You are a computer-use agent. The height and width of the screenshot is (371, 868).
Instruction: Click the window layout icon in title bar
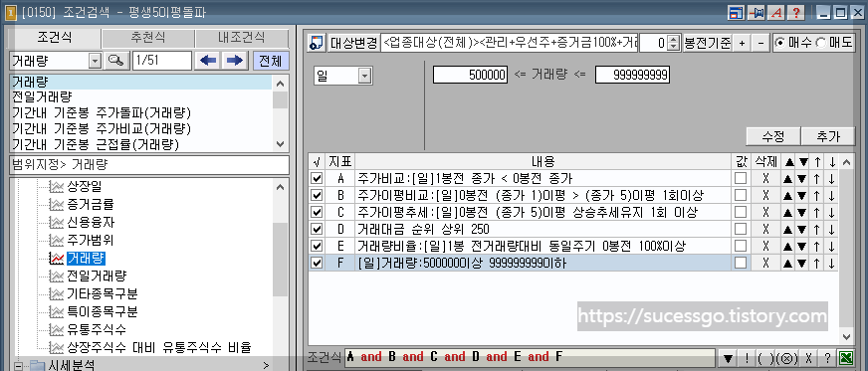pyautogui.click(x=736, y=13)
